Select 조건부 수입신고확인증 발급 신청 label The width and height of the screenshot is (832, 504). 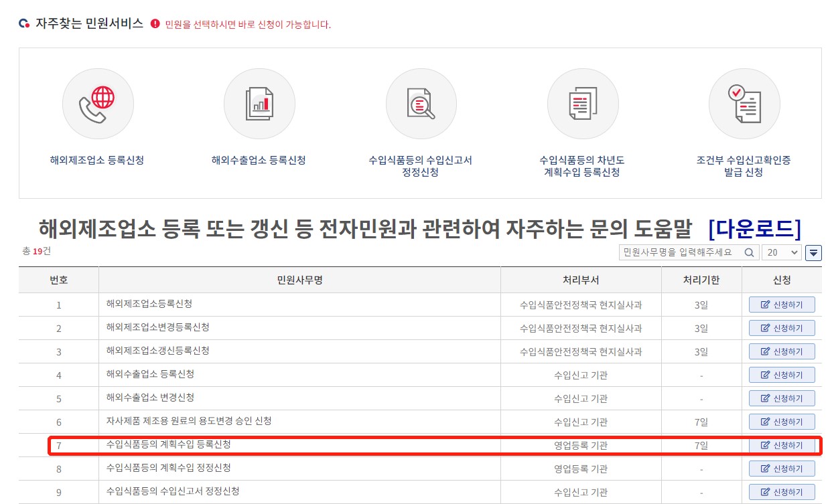click(x=744, y=167)
